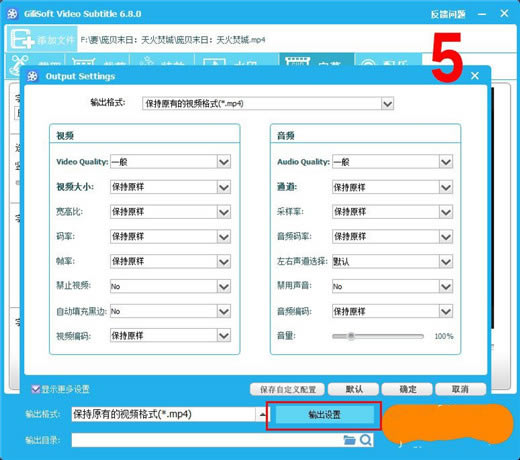Open the output folder browse icon
520x460 pixels.
pos(349,440)
